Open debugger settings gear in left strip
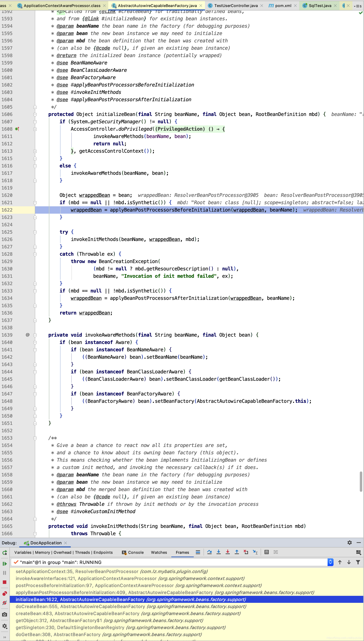364x641 pixels. [5, 626]
